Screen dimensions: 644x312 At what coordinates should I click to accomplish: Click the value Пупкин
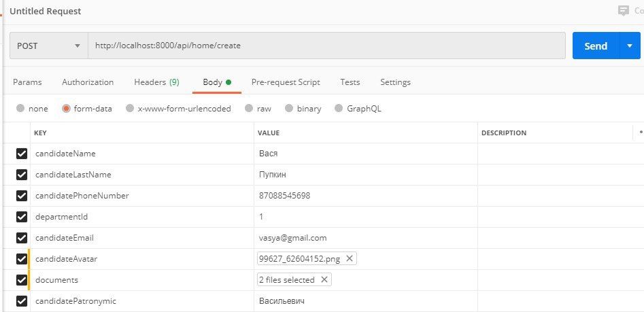pyautogui.click(x=273, y=175)
